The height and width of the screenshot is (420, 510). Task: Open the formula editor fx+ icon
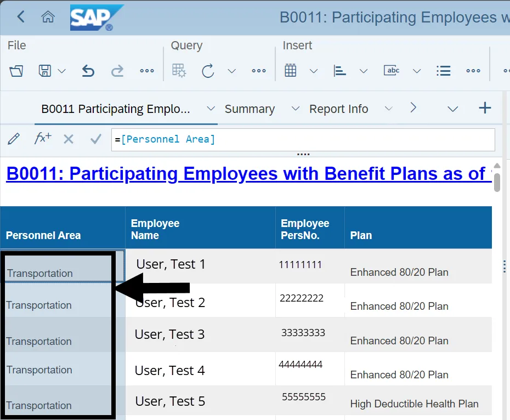tap(43, 139)
